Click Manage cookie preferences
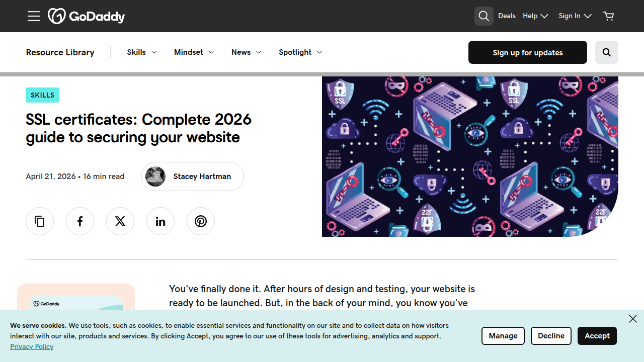Screen dimensions: 644x362 click(x=503, y=336)
